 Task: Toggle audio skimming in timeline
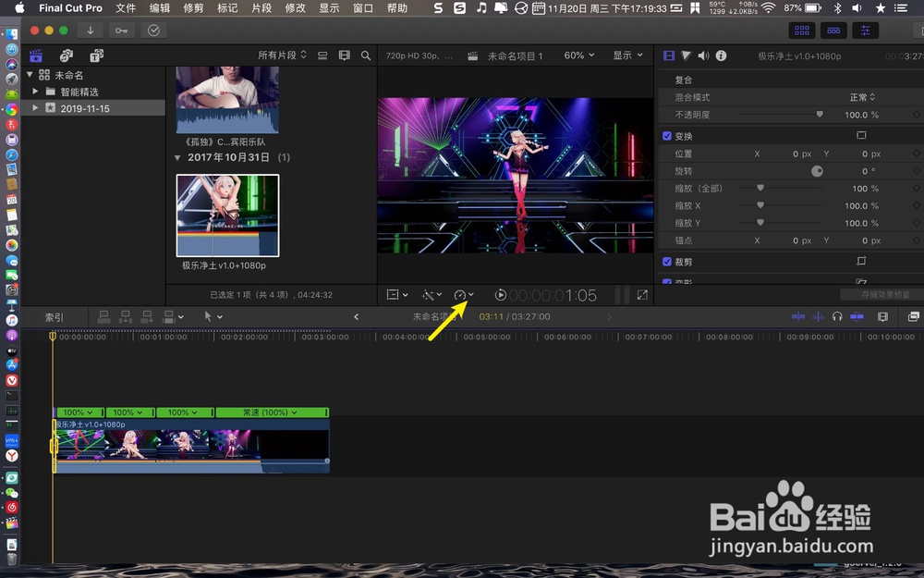[818, 316]
